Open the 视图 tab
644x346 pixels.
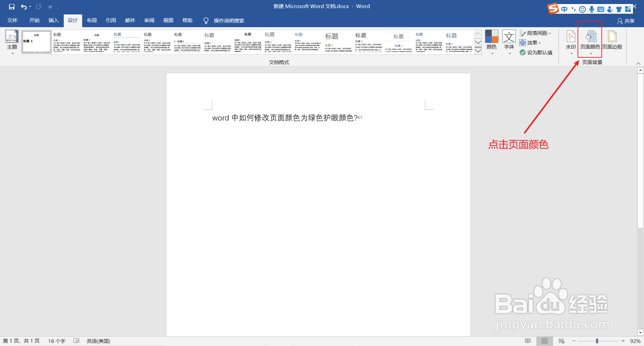coord(168,20)
